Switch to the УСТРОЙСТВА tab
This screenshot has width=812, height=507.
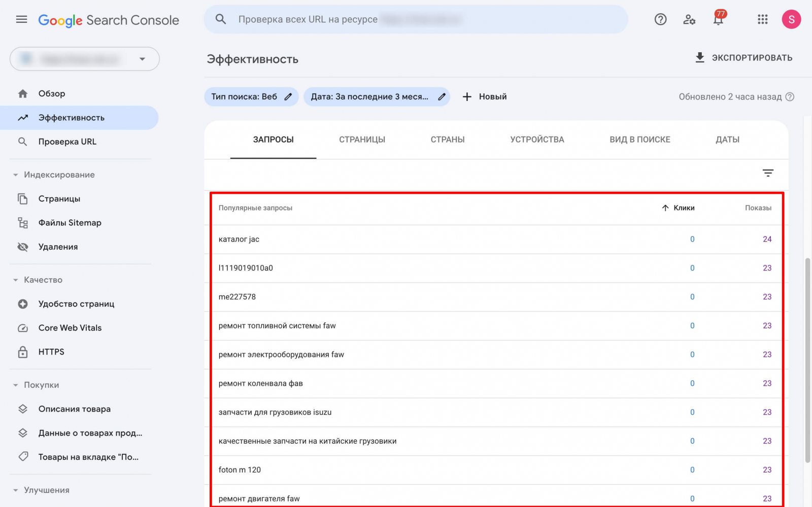click(537, 140)
